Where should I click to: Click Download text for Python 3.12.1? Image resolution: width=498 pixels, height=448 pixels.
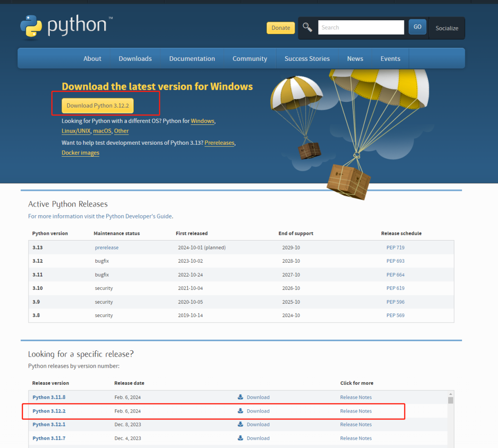click(258, 424)
